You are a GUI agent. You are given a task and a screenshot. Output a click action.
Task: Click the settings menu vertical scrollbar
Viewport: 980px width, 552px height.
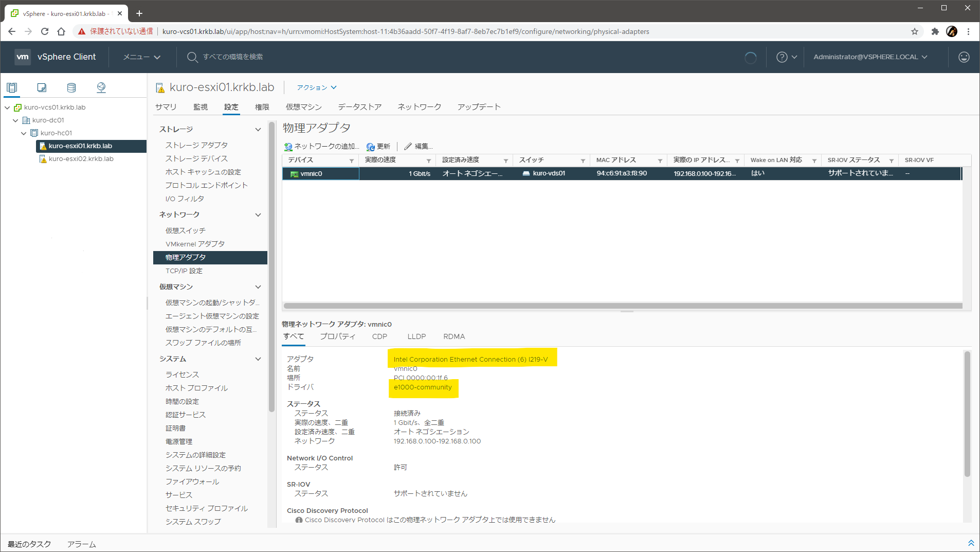(271, 266)
